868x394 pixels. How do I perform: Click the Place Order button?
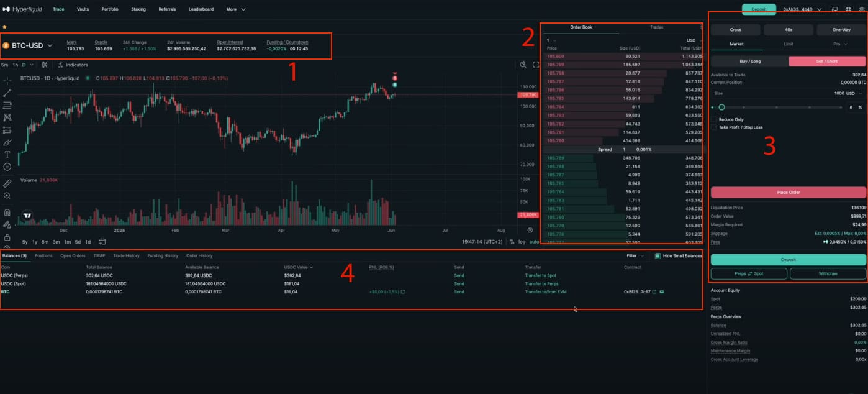[788, 192]
